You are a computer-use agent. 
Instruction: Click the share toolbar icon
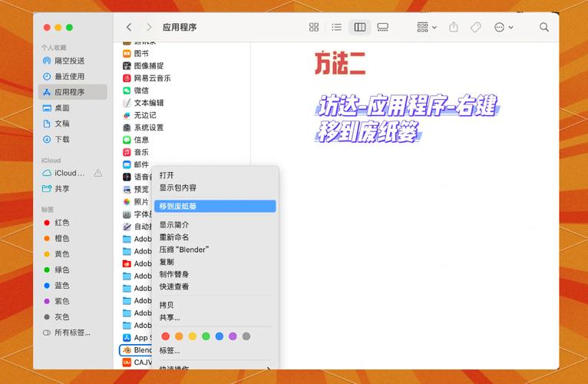point(454,27)
